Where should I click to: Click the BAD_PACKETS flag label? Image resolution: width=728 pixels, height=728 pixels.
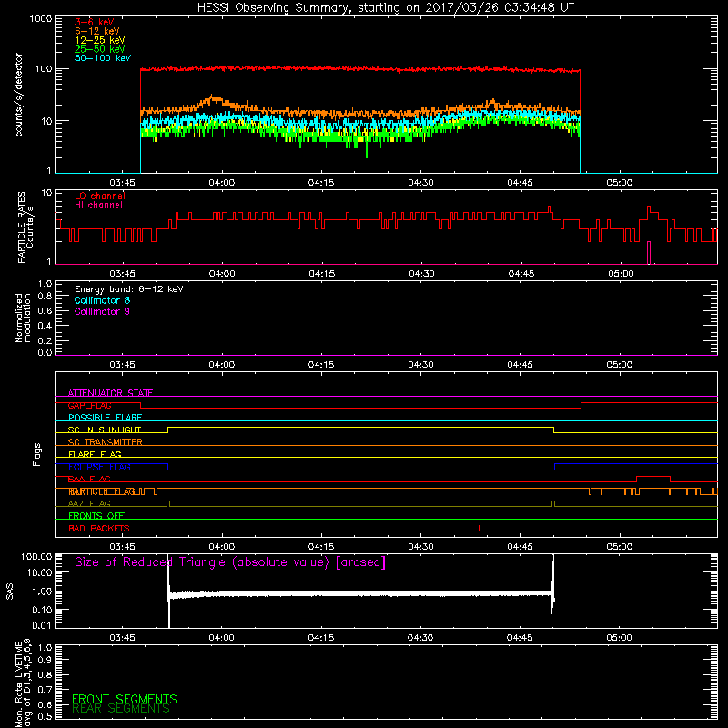coord(99,528)
